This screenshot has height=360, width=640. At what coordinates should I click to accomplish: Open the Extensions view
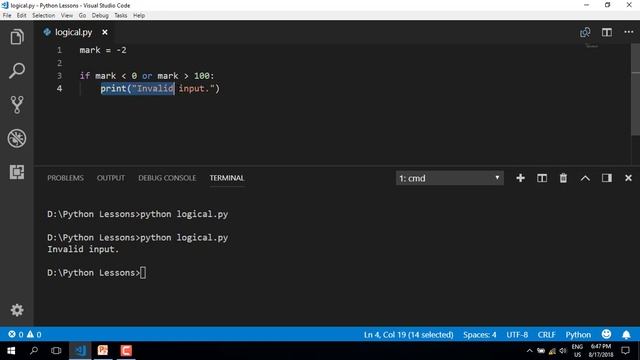tap(17, 172)
